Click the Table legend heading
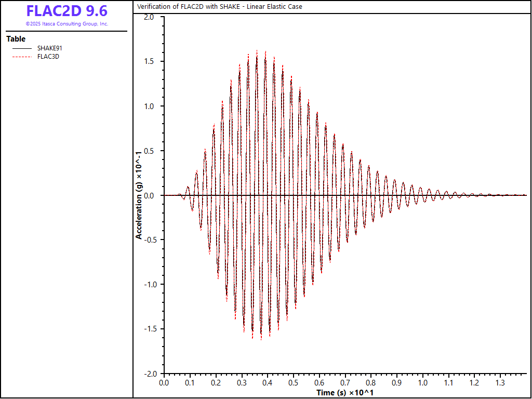The height and width of the screenshot is (399, 532). point(16,39)
